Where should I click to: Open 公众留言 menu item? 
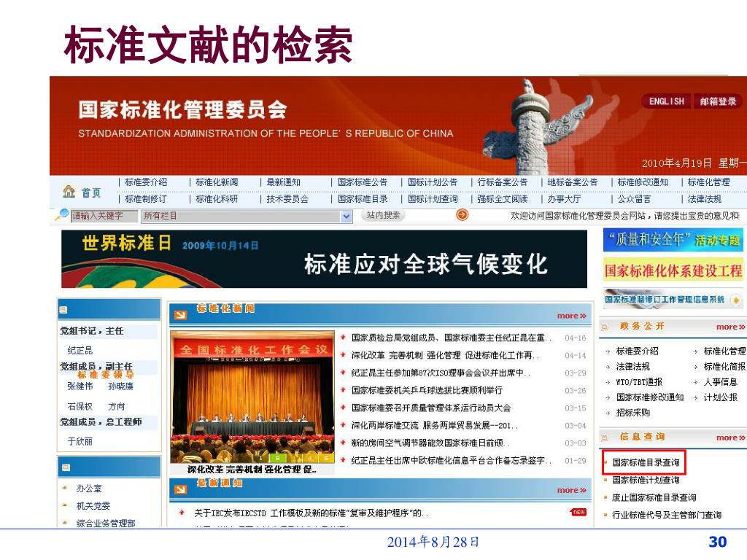635,198
